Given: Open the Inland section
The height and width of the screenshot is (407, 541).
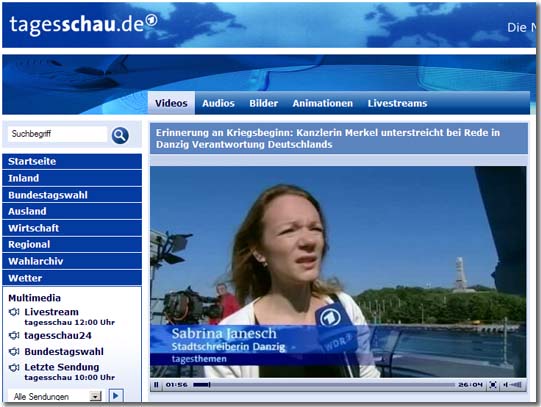Looking at the screenshot, I should [72, 178].
